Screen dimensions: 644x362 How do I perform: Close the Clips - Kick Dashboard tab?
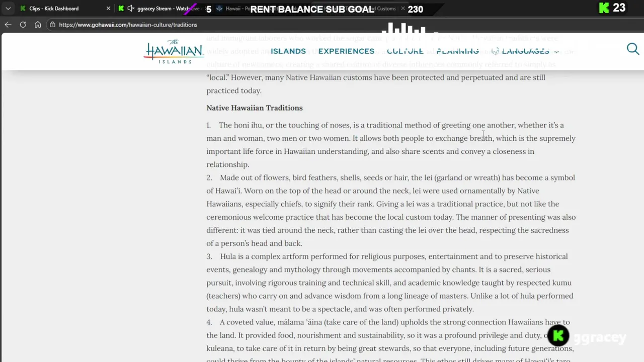(x=108, y=9)
